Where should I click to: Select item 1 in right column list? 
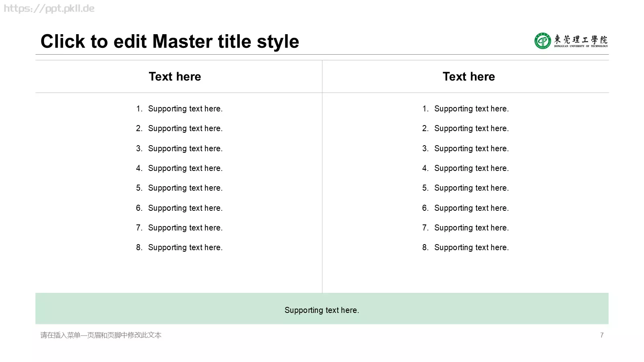click(x=465, y=109)
